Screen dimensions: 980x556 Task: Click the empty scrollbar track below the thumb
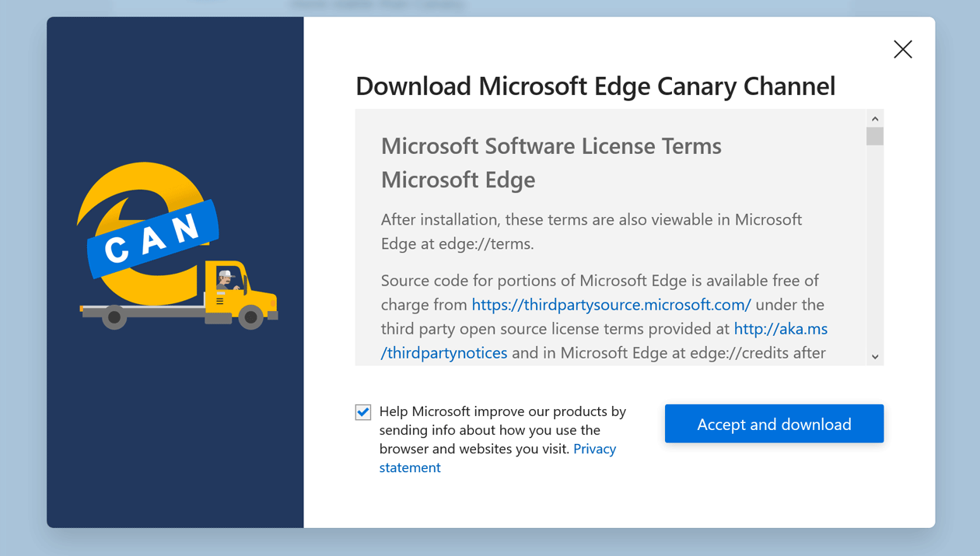point(875,249)
